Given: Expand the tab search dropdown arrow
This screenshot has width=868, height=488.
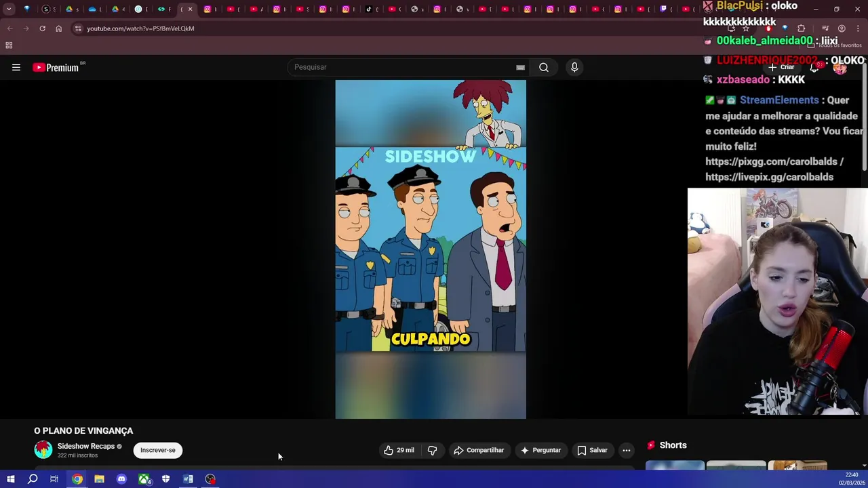Looking at the screenshot, I should tap(9, 9).
